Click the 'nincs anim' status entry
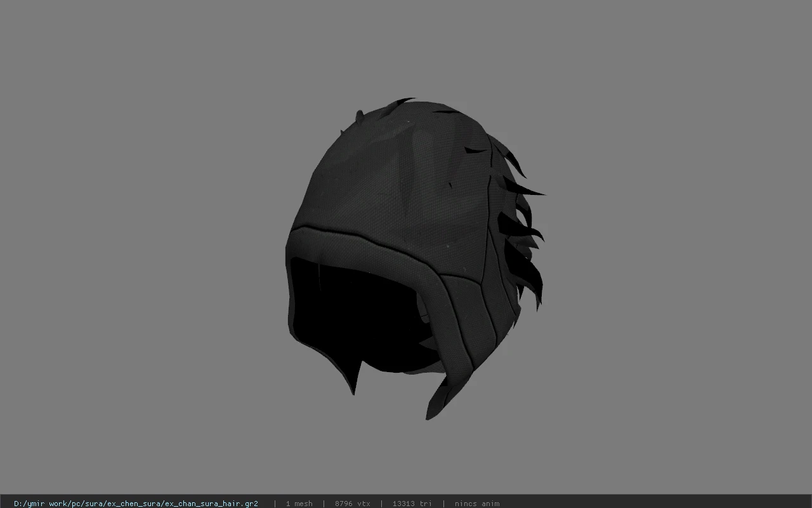 pos(477,504)
